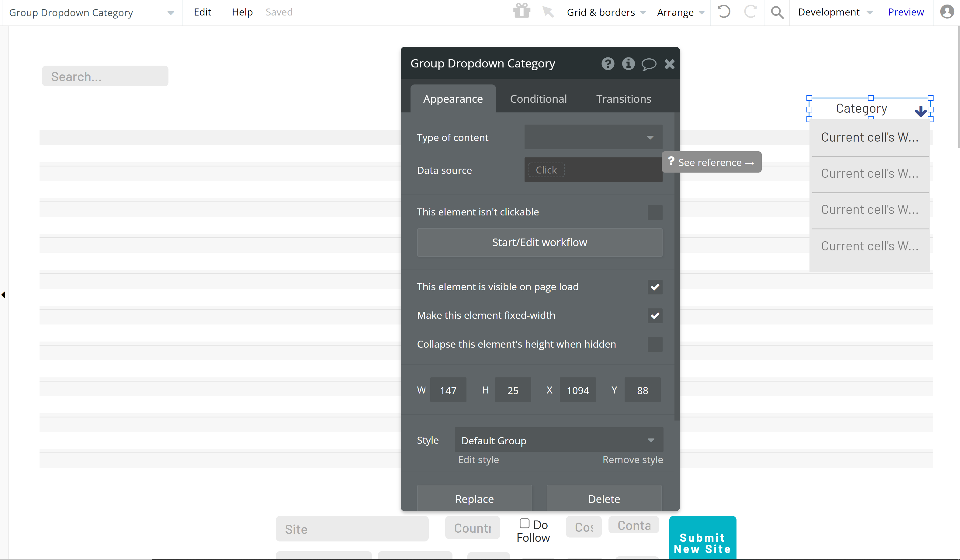Click the Start/Edit workflow button
The height and width of the screenshot is (560, 960).
pos(539,242)
